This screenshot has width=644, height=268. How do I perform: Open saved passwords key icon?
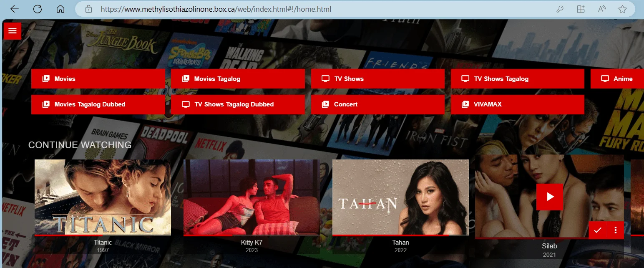tap(561, 9)
